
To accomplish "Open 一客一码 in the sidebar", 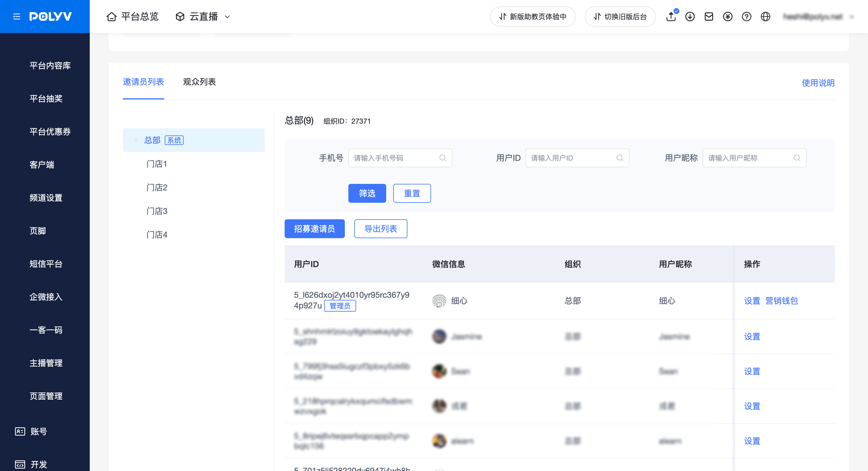I will (46, 330).
